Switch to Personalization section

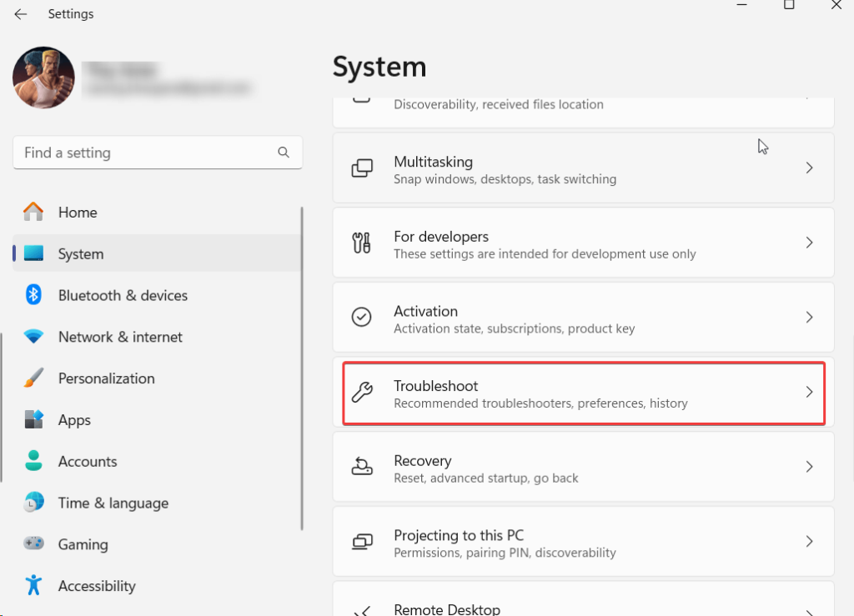(106, 378)
